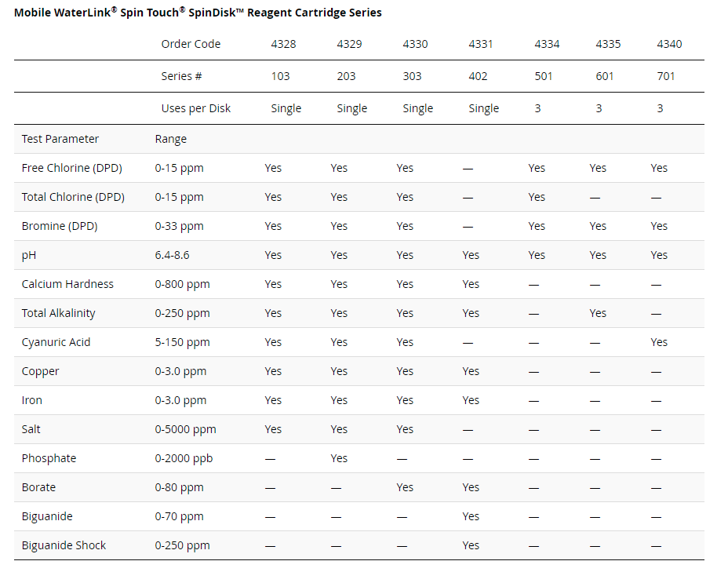
Task: Click the '0-15 ppm' range for Total Chlorine
Action: [179, 197]
